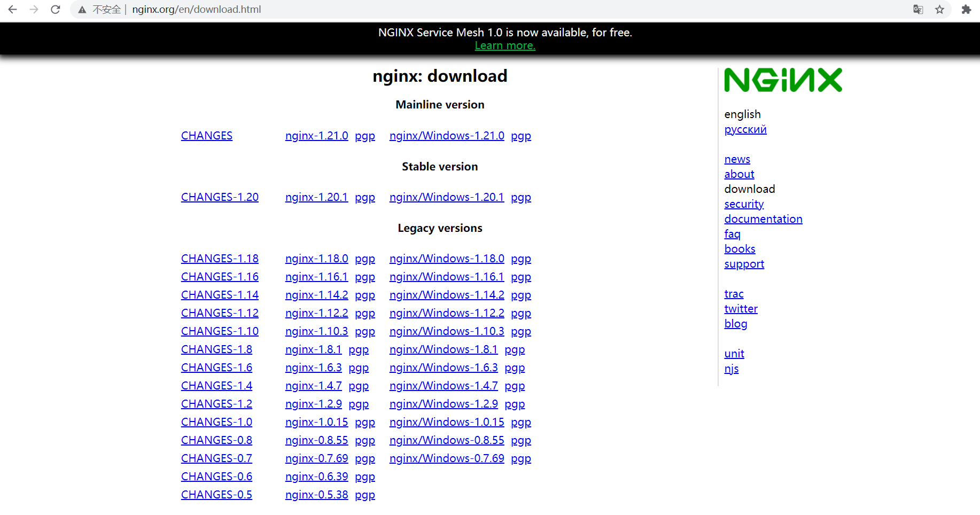Open the books sidebar link
Viewport: 980px width, 515px height.
click(x=740, y=249)
